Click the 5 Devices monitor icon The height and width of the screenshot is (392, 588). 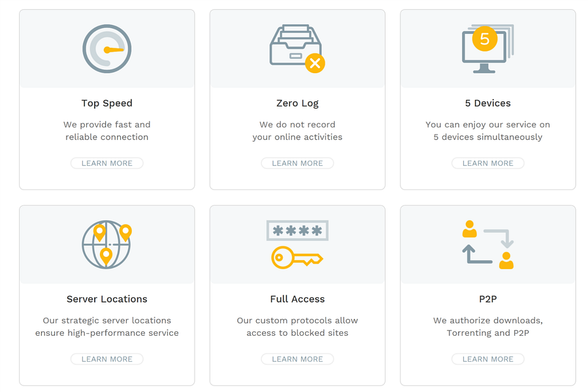487,52
